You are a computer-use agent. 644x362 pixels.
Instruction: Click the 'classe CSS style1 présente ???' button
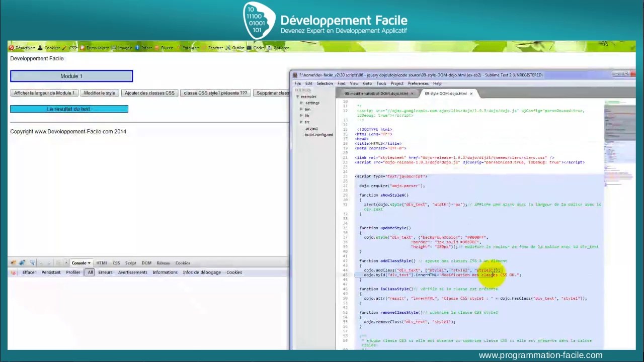[x=215, y=93]
